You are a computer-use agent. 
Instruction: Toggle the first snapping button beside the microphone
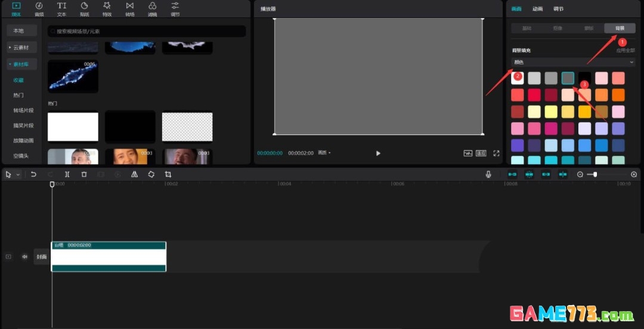(512, 174)
